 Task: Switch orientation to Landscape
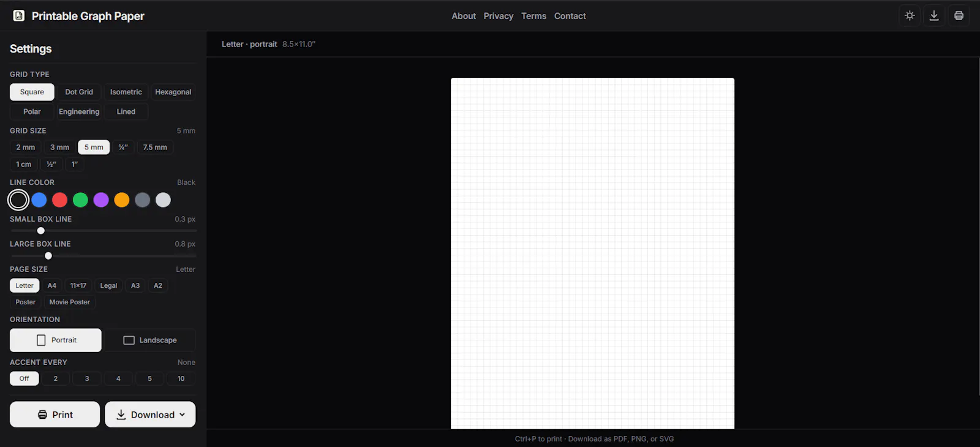[x=150, y=340]
